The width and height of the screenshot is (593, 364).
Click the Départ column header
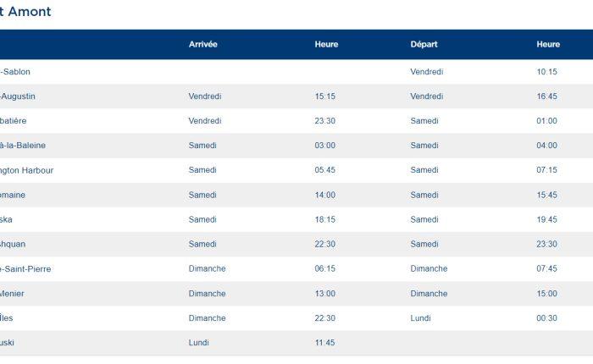click(x=424, y=44)
